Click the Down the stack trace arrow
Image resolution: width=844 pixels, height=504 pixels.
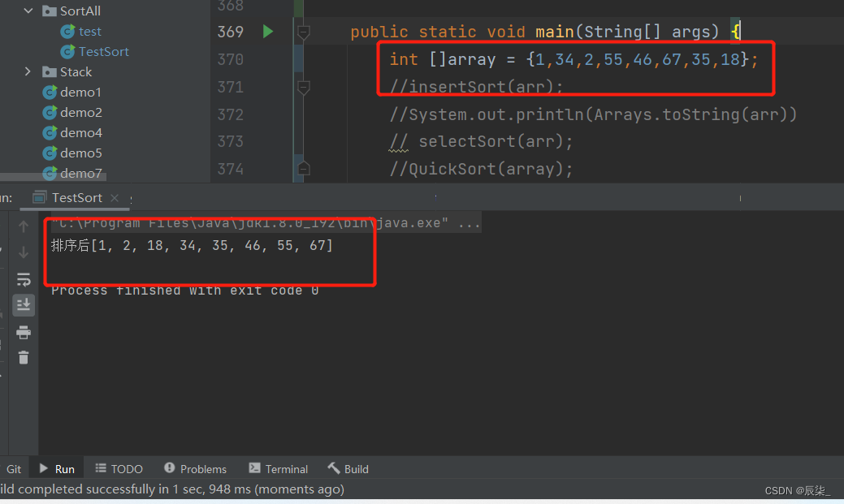(x=24, y=252)
